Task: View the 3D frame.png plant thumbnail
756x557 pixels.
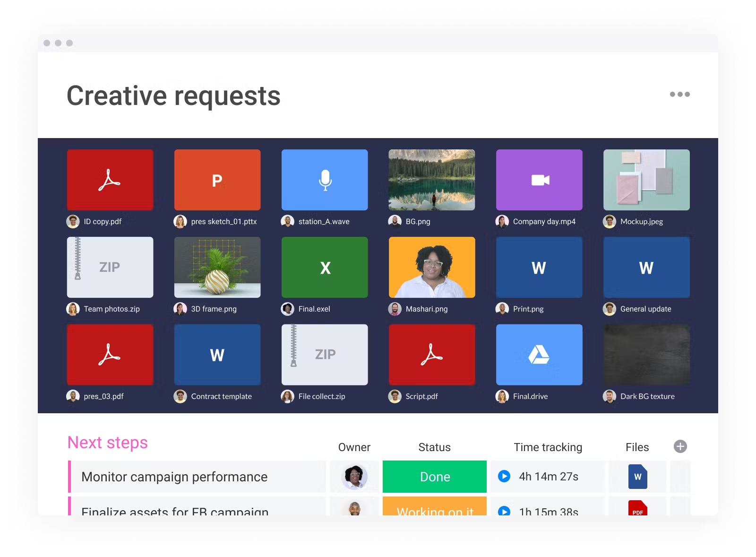Action: click(x=217, y=267)
